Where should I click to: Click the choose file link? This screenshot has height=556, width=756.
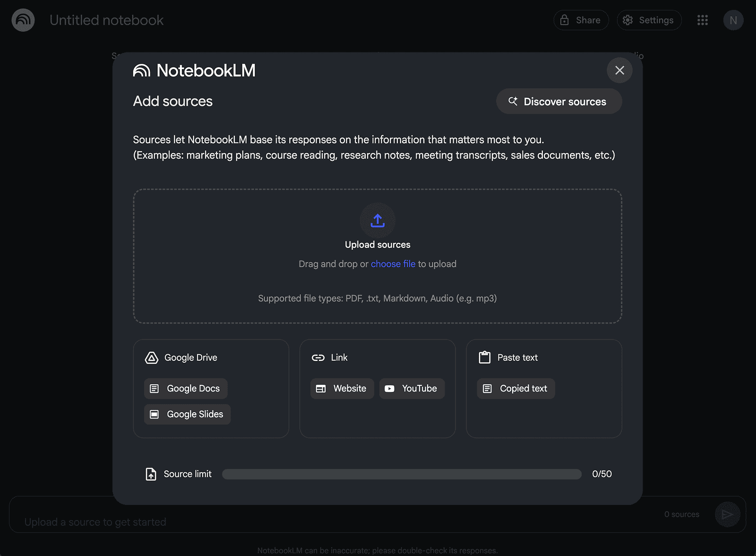pyautogui.click(x=393, y=264)
